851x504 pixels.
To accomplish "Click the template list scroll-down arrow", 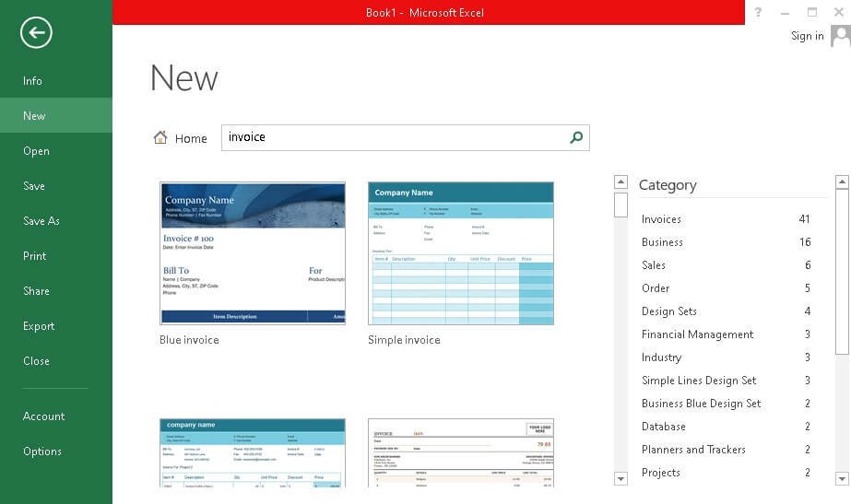I will 621,479.
